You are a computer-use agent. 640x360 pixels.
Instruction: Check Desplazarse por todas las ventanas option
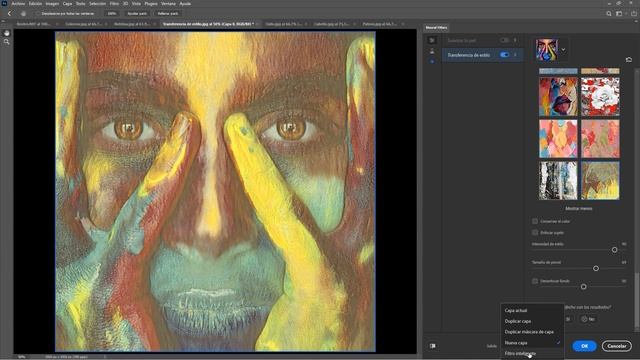38,13
